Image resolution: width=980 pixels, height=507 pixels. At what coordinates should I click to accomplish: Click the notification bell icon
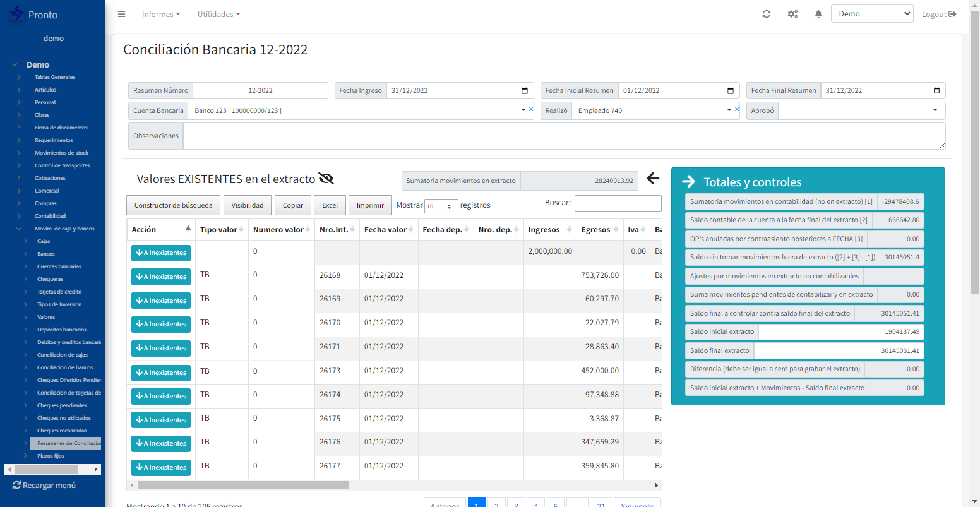tap(818, 15)
